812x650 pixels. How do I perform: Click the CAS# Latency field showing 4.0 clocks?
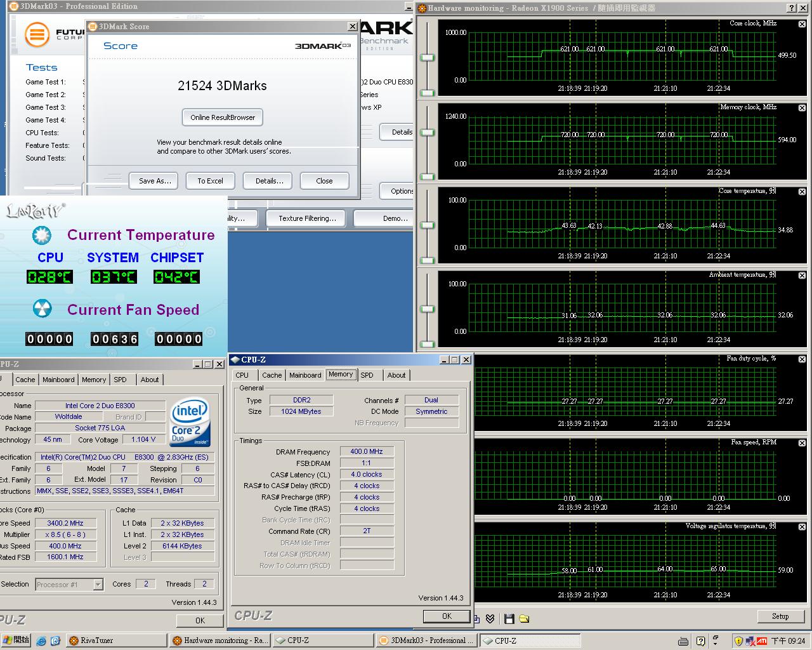[367, 474]
